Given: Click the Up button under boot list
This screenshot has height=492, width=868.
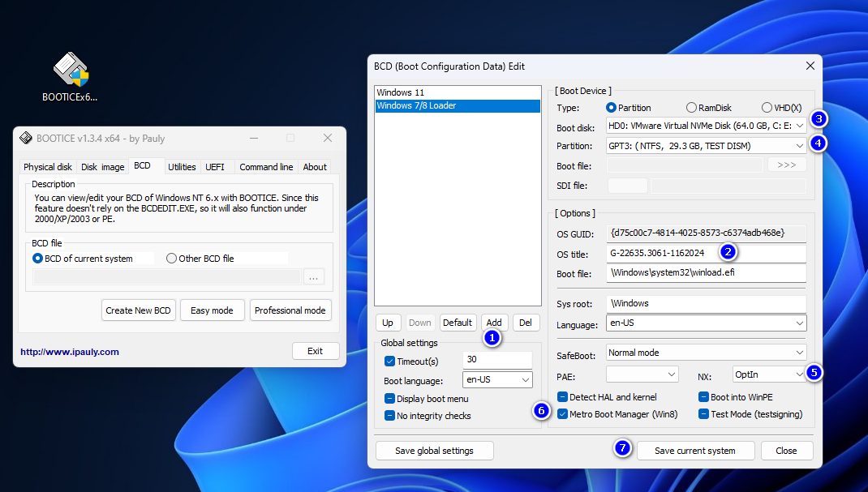Looking at the screenshot, I should click(388, 323).
